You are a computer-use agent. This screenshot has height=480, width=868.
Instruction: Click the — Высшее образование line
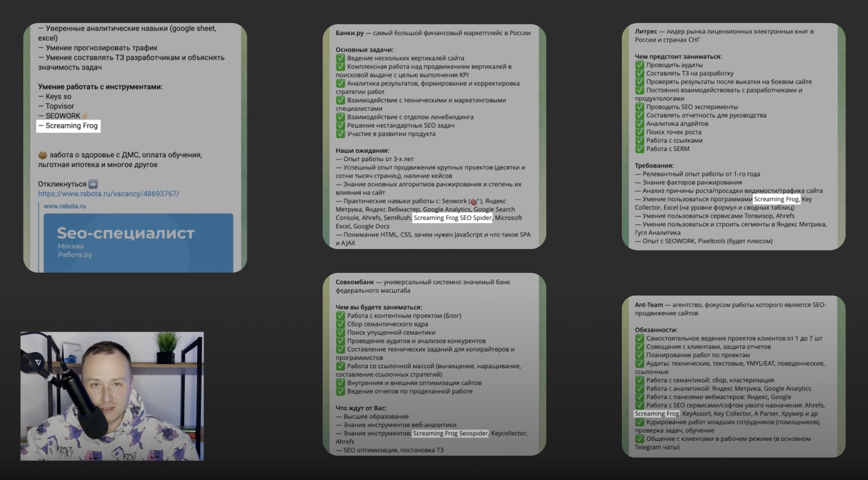[x=372, y=417]
